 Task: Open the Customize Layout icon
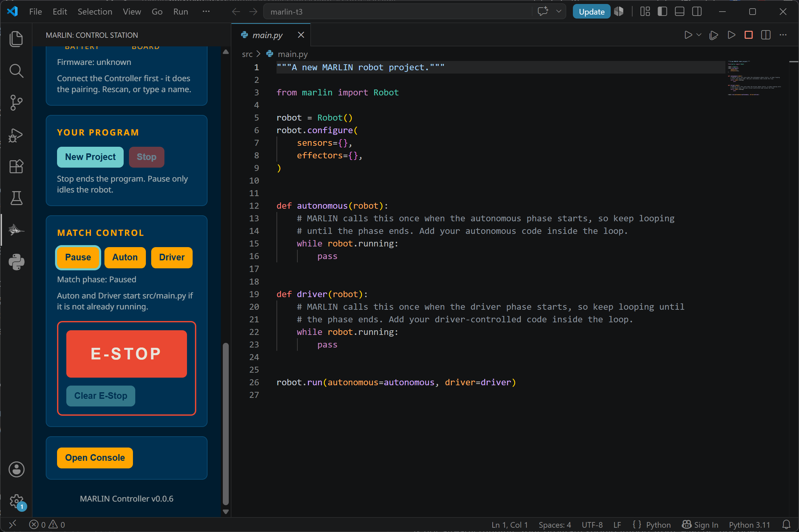coord(645,12)
